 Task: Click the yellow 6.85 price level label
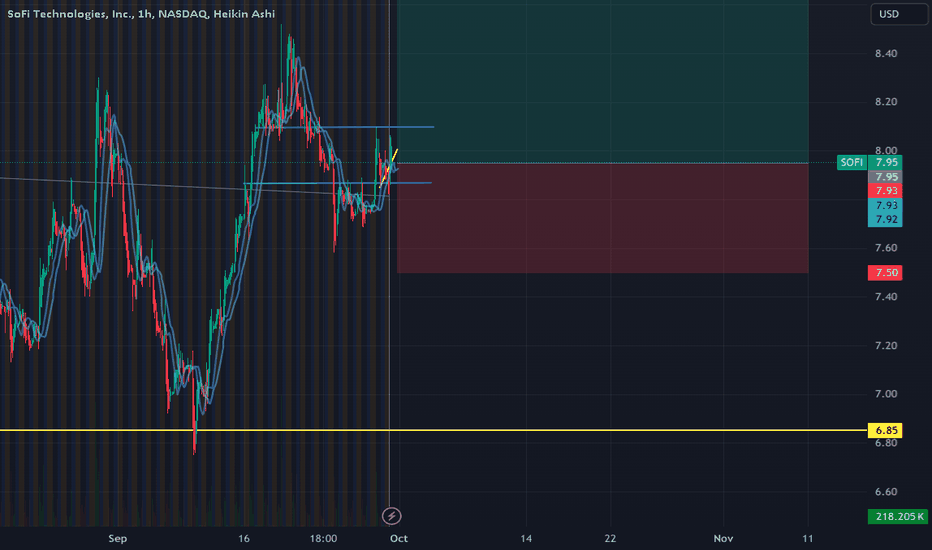[x=886, y=430]
